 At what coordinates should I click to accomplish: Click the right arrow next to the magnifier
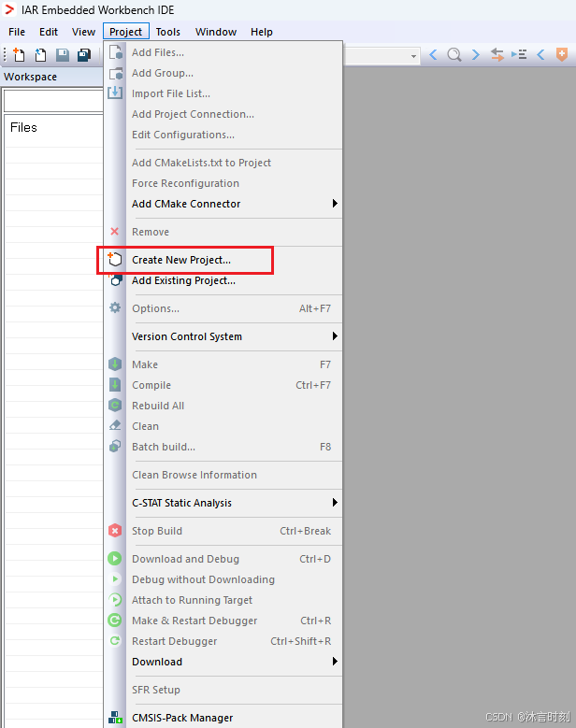(x=476, y=55)
